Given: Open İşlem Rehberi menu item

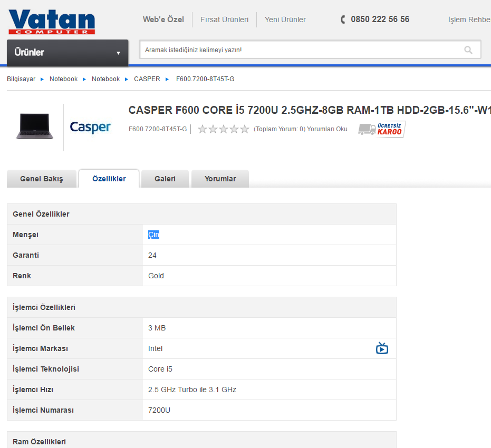Looking at the screenshot, I should point(469,20).
